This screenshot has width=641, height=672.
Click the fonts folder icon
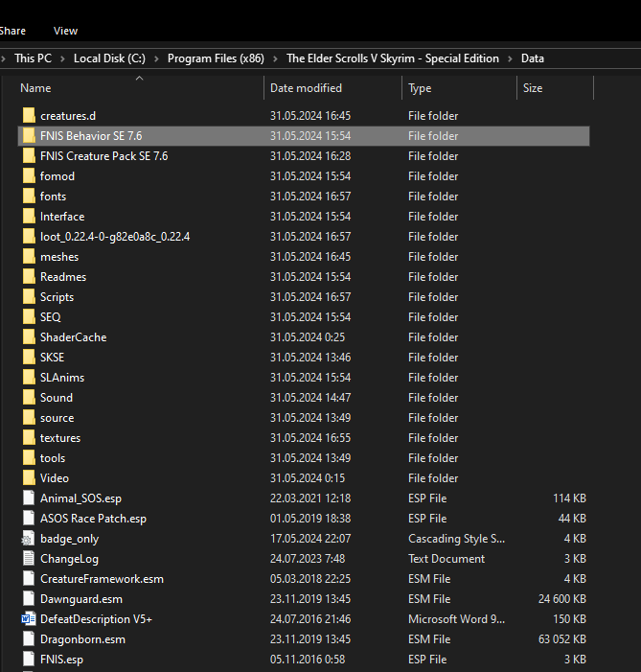(x=29, y=197)
